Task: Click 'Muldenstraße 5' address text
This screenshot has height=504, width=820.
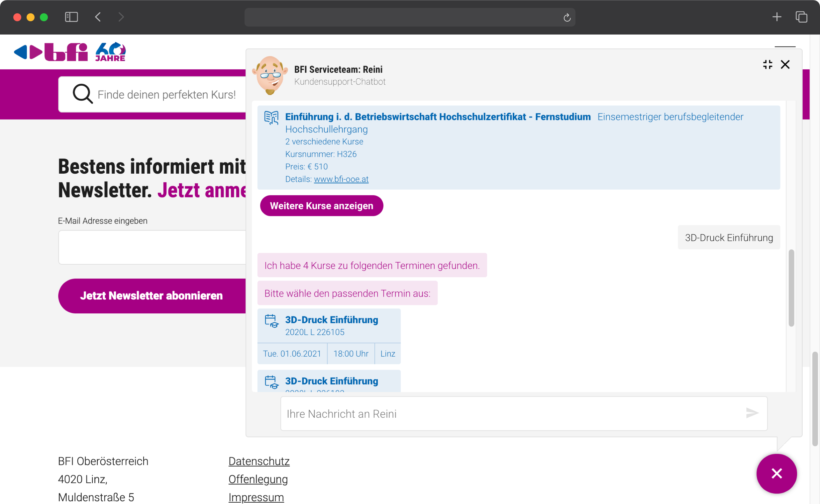Action: click(x=96, y=497)
